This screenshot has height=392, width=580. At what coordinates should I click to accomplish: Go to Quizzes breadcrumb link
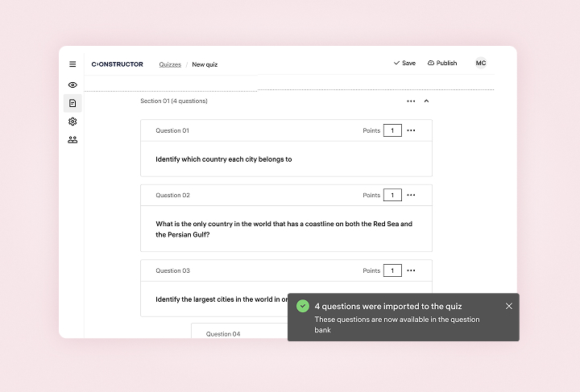[170, 64]
